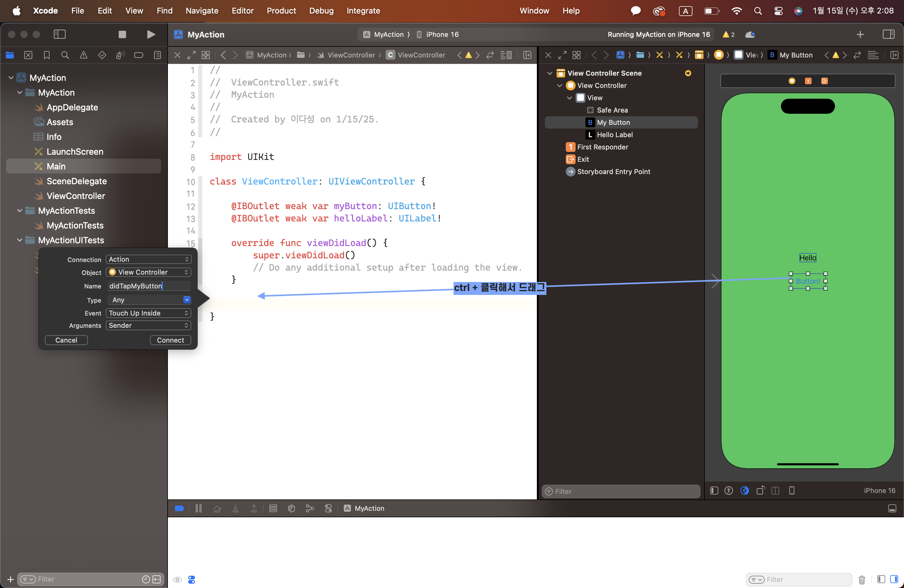Open the Test navigator diamond icon
The width and height of the screenshot is (904, 588).
[102, 55]
